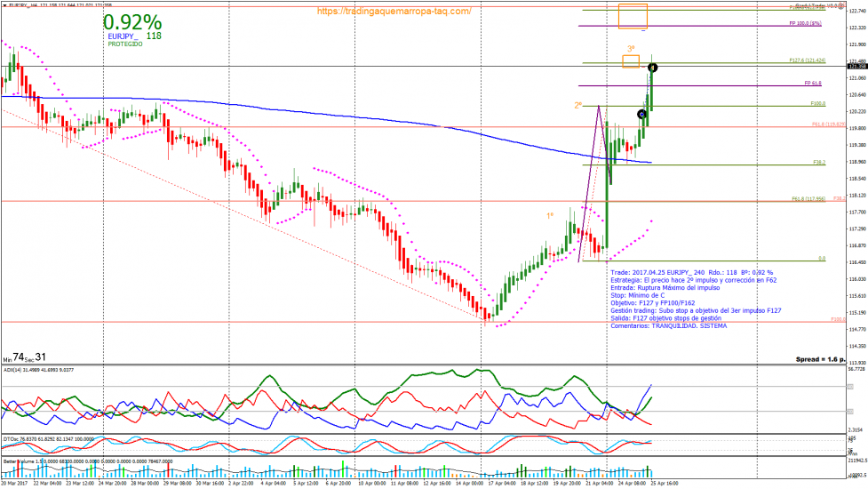Viewport: 868px width, 489px height.
Task: Click the small orange rectangle below 3º label
Action: (x=631, y=61)
